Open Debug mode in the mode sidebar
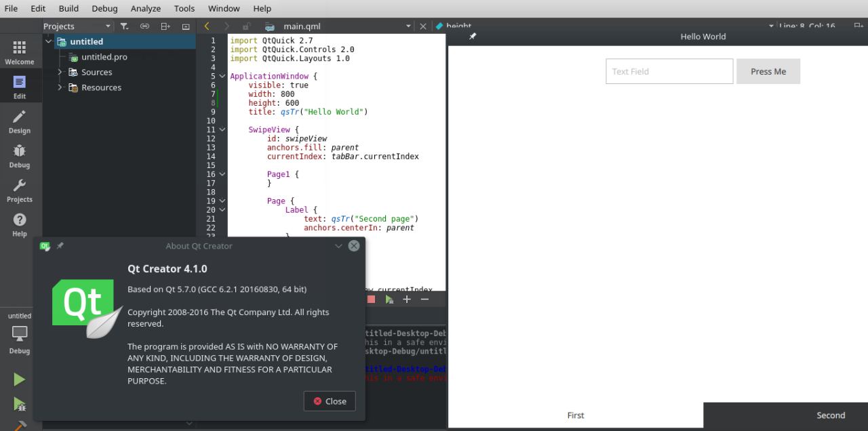Image resolution: width=868 pixels, height=431 pixels. [20, 156]
